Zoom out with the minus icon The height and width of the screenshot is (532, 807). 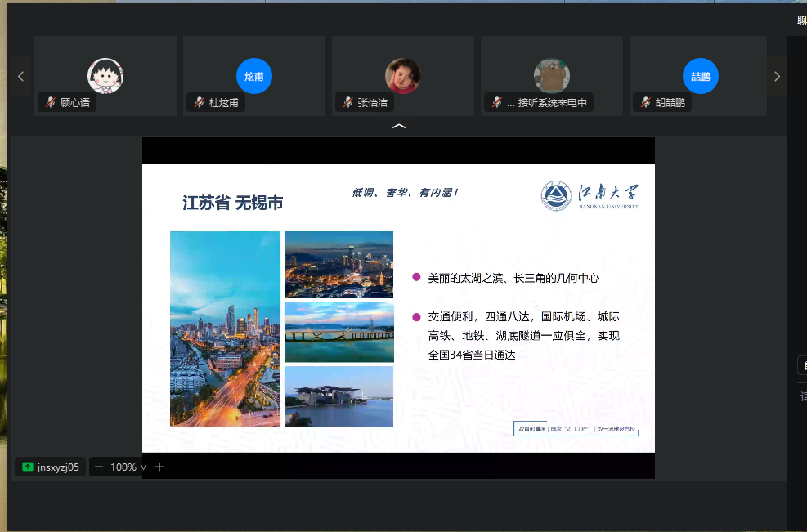click(x=99, y=467)
